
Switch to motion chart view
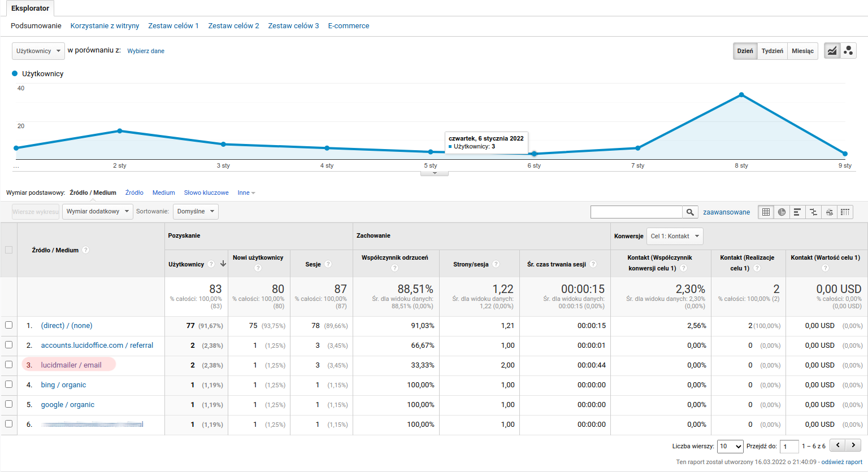(x=848, y=51)
